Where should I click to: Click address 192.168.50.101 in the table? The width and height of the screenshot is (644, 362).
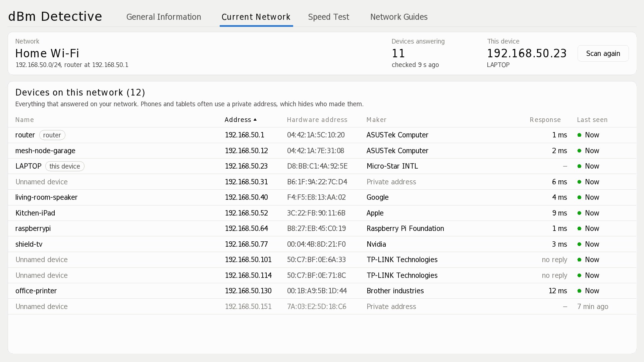(x=248, y=260)
